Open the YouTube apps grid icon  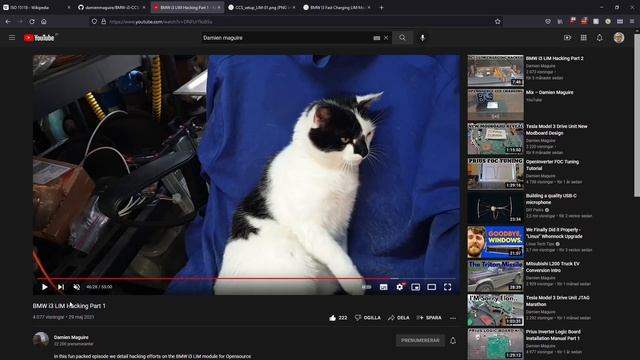coord(584,38)
